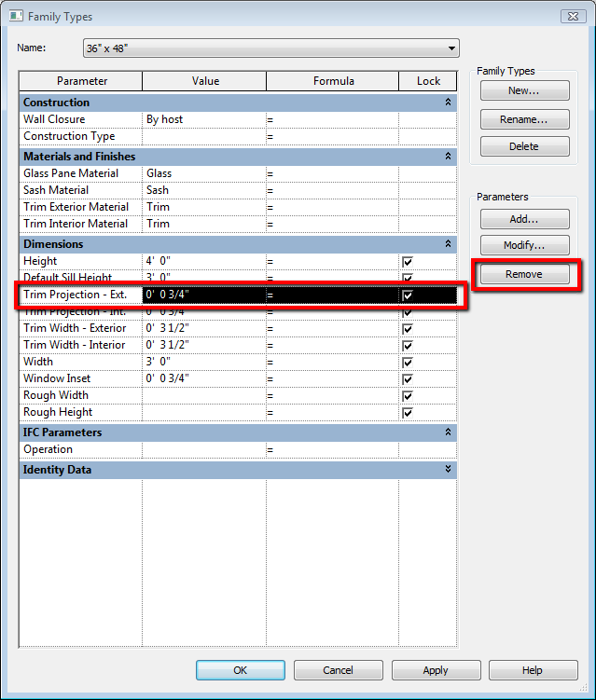Toggle lock for Trim Width - Exterior
Screen dimensions: 596x700
click(408, 329)
